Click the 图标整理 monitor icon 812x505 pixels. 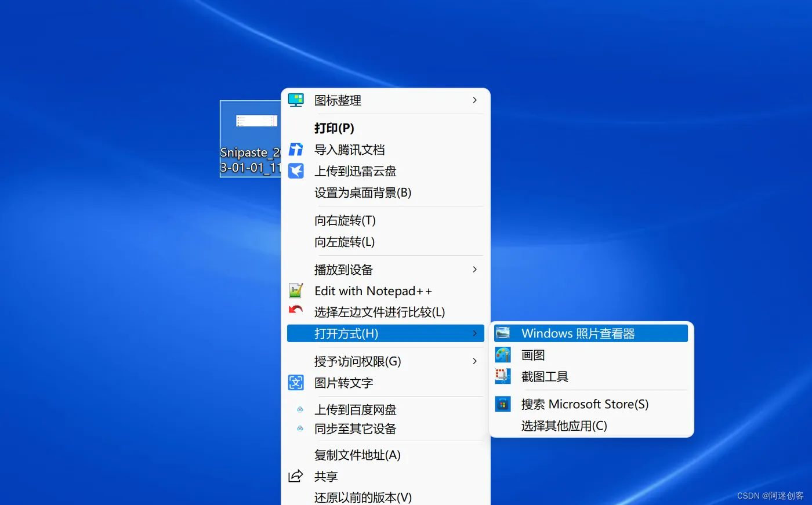(296, 100)
